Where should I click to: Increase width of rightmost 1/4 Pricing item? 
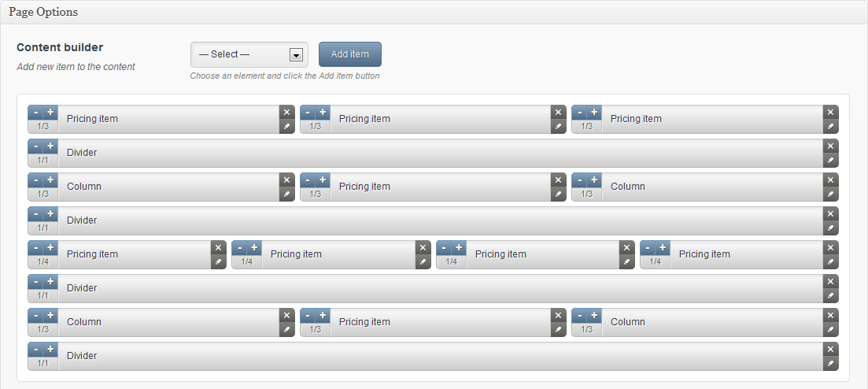pyautogui.click(x=663, y=247)
